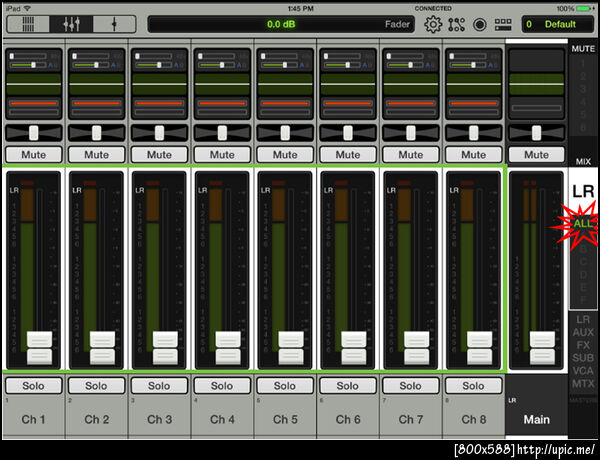Open the I/O routing patch icon
Screen dimensions: 600x460
coord(457,24)
